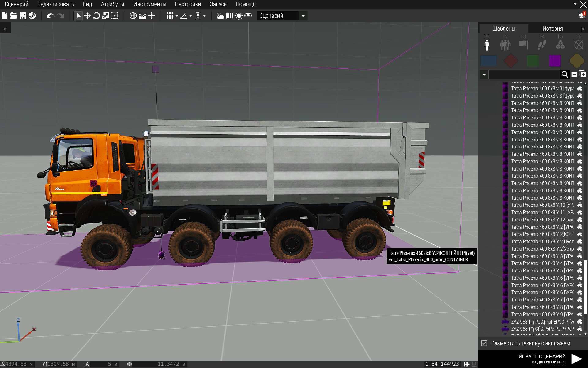This screenshot has width=588, height=368.
Task: Open the Сценарий phase dropdown
Action: click(282, 16)
